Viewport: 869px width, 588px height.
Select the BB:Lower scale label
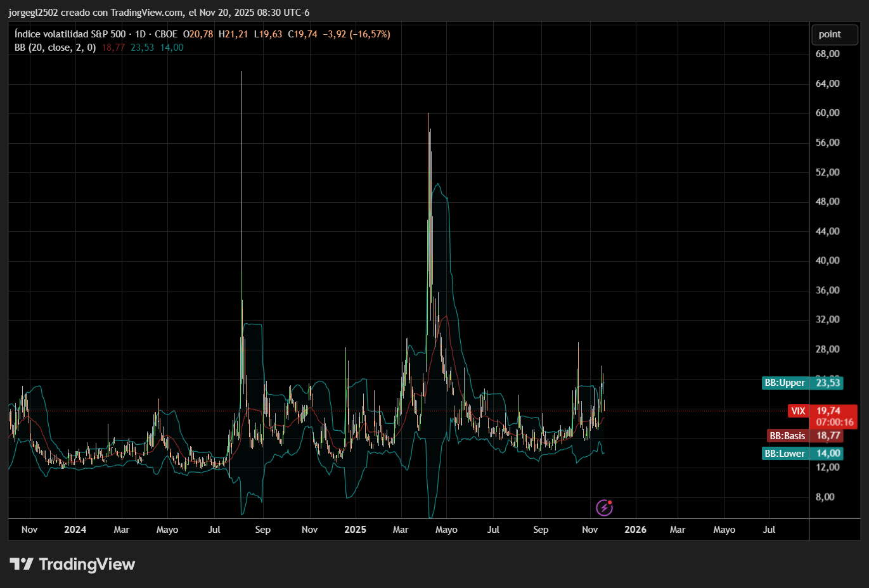pos(785,454)
